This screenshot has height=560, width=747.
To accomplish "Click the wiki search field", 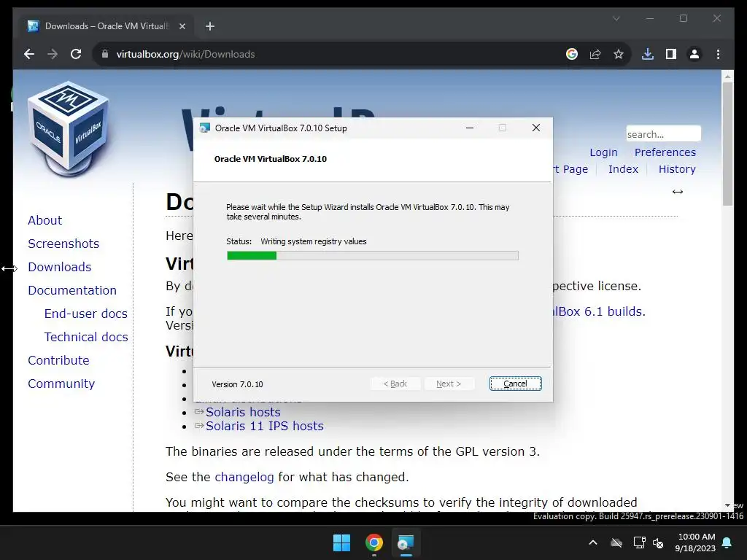I will 663,134.
